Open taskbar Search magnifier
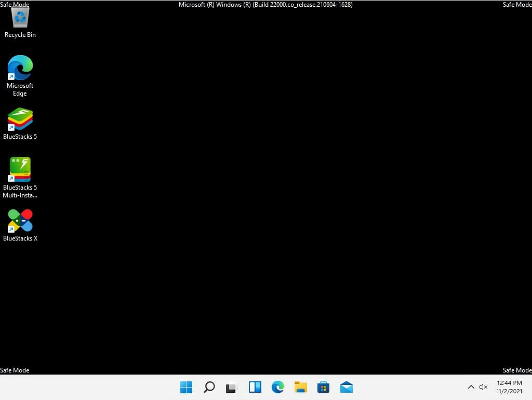The height and width of the screenshot is (400, 532). click(x=209, y=387)
